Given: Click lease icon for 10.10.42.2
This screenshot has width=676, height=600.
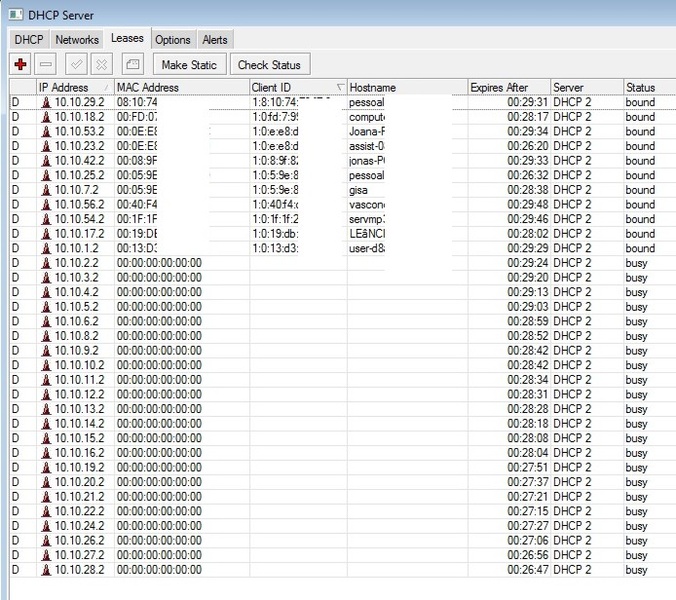Looking at the screenshot, I should (46, 161).
